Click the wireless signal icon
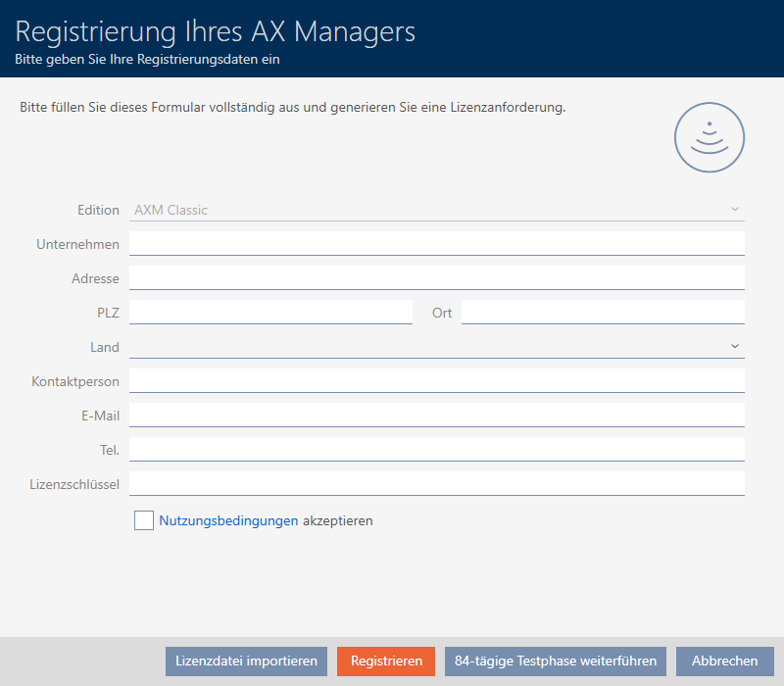 709,138
